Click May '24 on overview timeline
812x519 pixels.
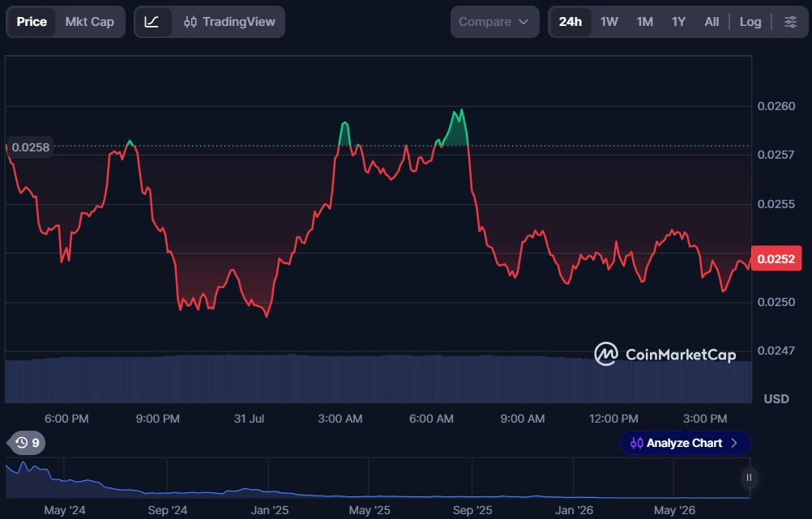point(65,510)
